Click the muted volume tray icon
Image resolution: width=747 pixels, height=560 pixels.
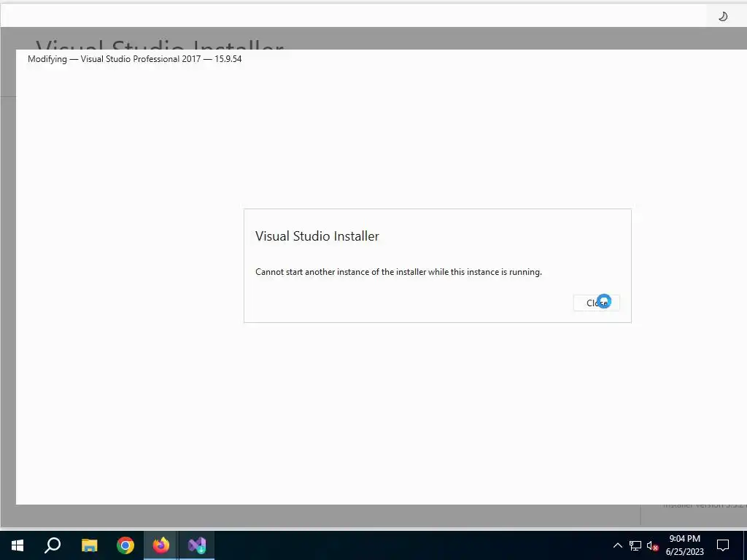pos(653,545)
